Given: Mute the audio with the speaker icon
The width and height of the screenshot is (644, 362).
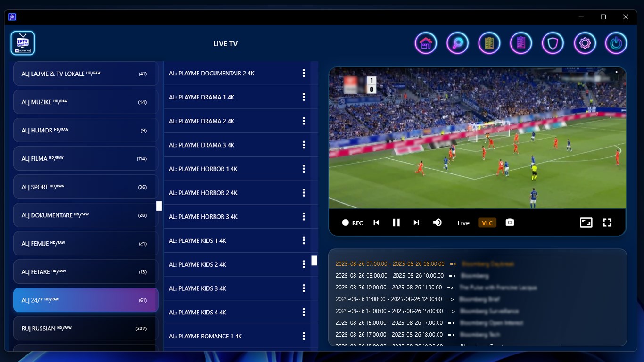Looking at the screenshot, I should point(437,222).
